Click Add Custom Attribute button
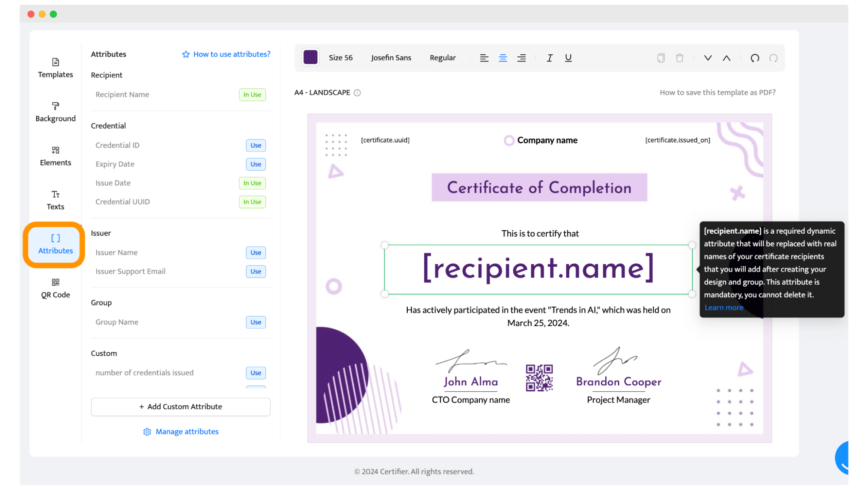The height and width of the screenshot is (490, 868). 181,407
